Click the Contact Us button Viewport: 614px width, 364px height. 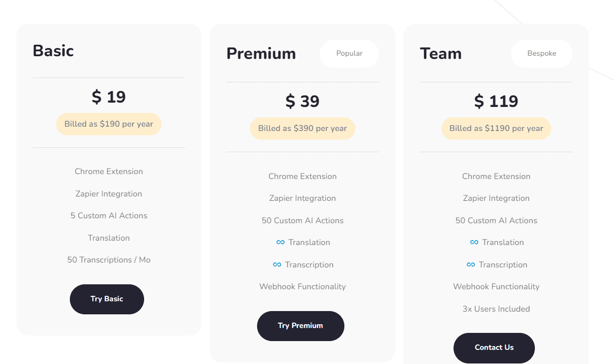pos(494,348)
